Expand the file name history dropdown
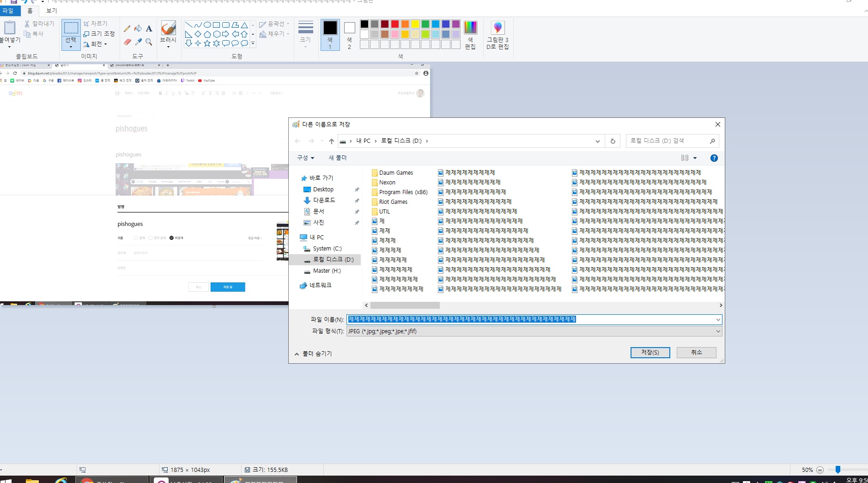The width and height of the screenshot is (868, 483). [x=718, y=319]
